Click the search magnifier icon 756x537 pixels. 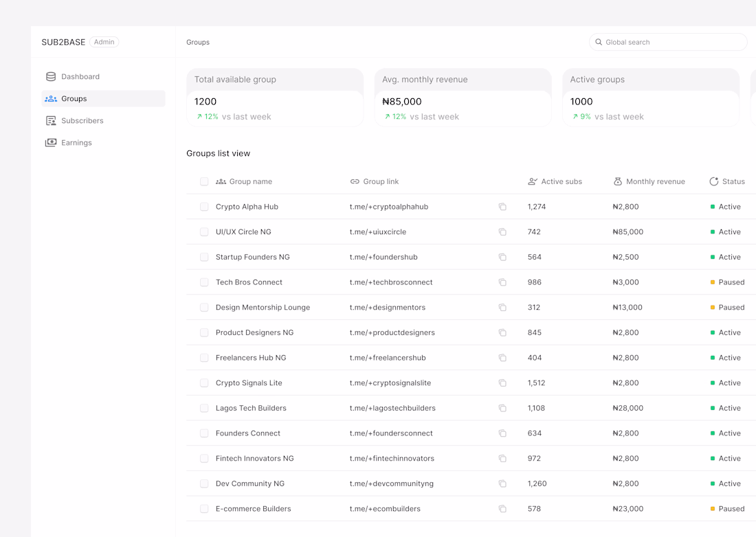[x=599, y=42]
